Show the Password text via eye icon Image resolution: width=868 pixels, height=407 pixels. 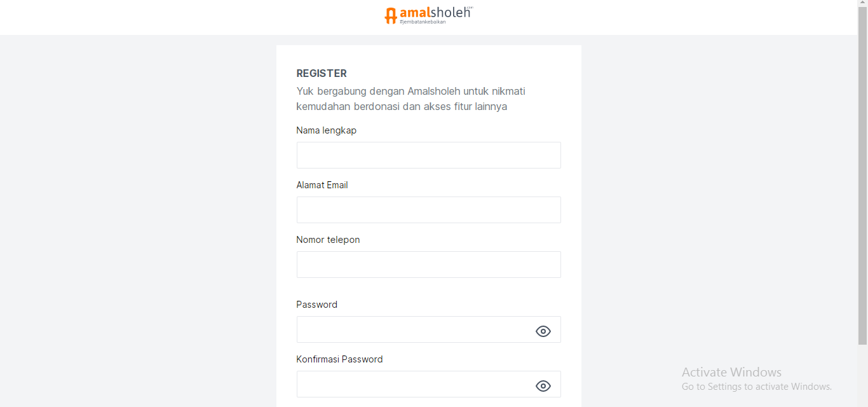(543, 331)
